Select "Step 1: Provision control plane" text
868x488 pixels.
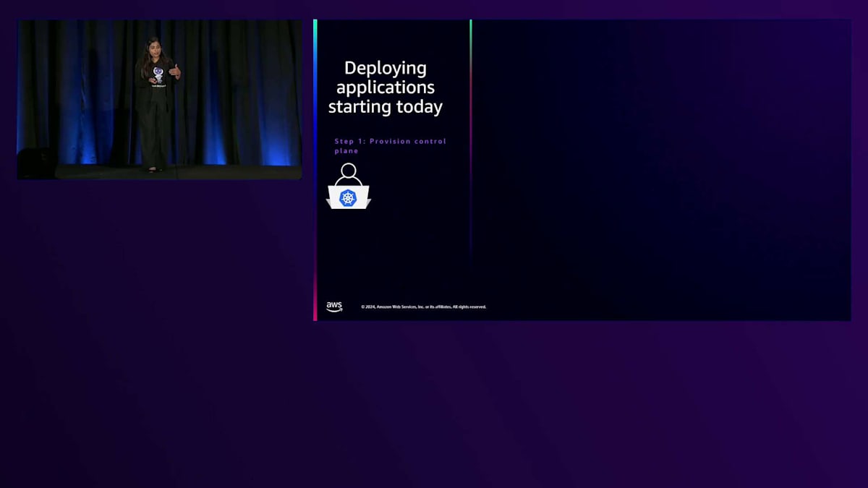[x=391, y=146]
